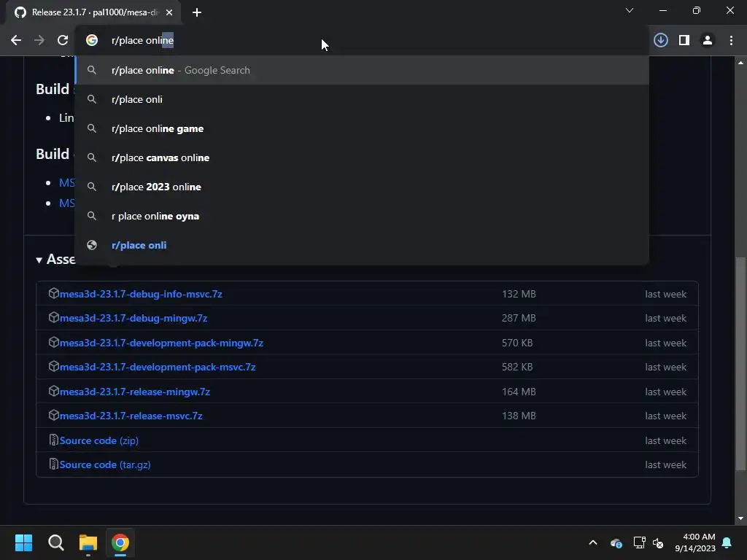The image size is (747, 560).
Task: Select the Release 23.1.7 GitHub tab
Action: tap(93, 12)
